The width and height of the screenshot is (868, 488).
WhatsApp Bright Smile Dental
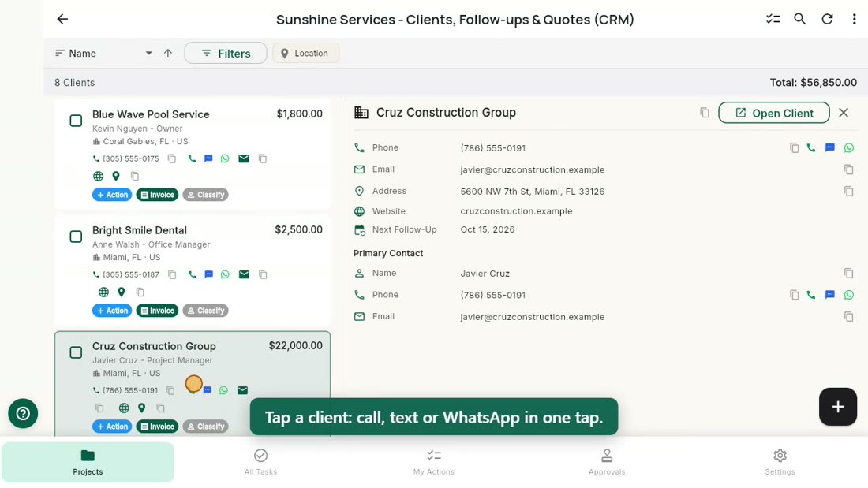pos(225,274)
